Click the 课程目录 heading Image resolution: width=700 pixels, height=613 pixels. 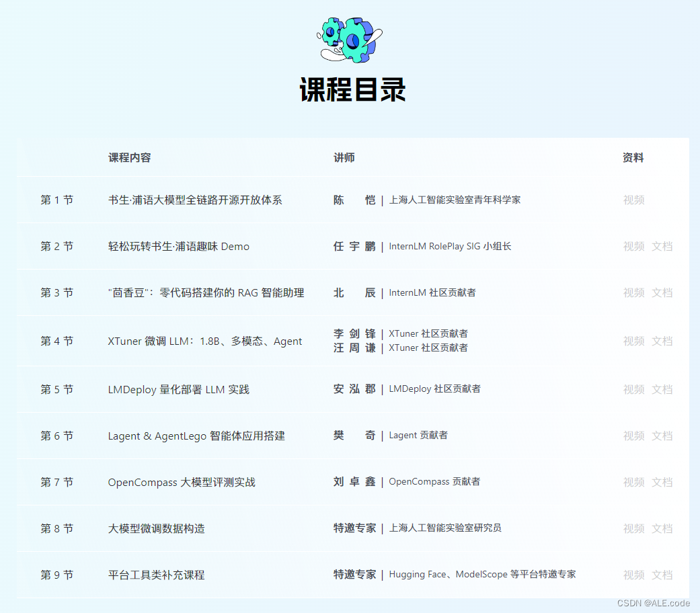pyautogui.click(x=352, y=89)
